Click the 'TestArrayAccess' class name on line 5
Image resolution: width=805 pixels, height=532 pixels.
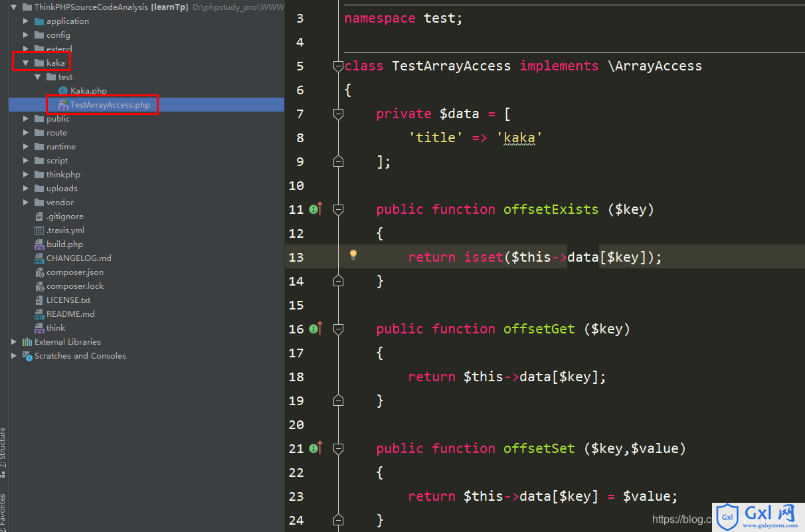pos(452,66)
